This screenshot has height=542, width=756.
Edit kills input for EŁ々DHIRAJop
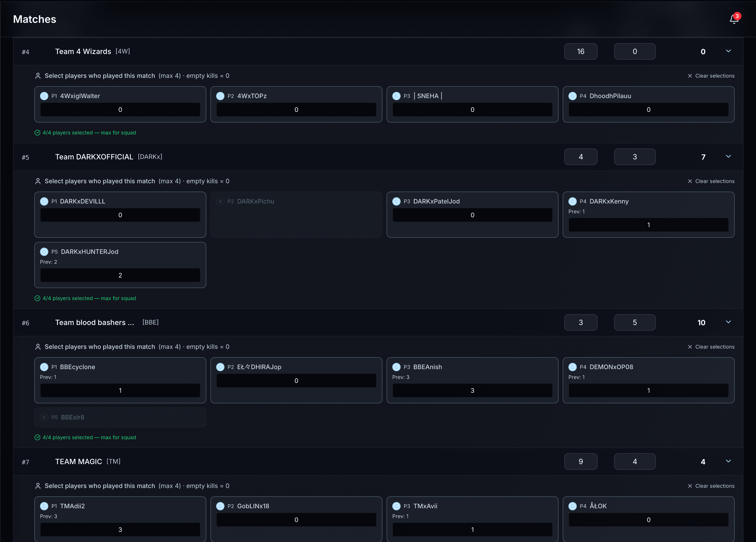tap(296, 381)
